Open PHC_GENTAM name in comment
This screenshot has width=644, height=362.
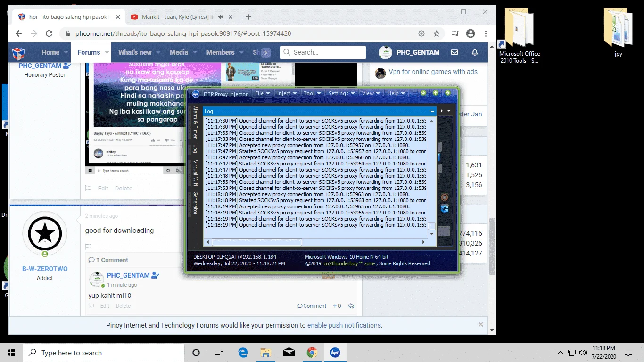click(128, 275)
